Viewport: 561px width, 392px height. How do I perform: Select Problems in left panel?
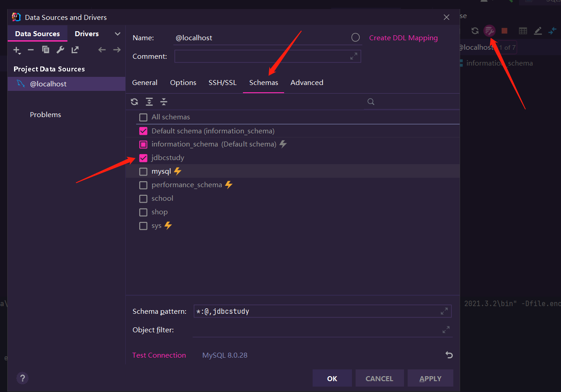coord(45,114)
